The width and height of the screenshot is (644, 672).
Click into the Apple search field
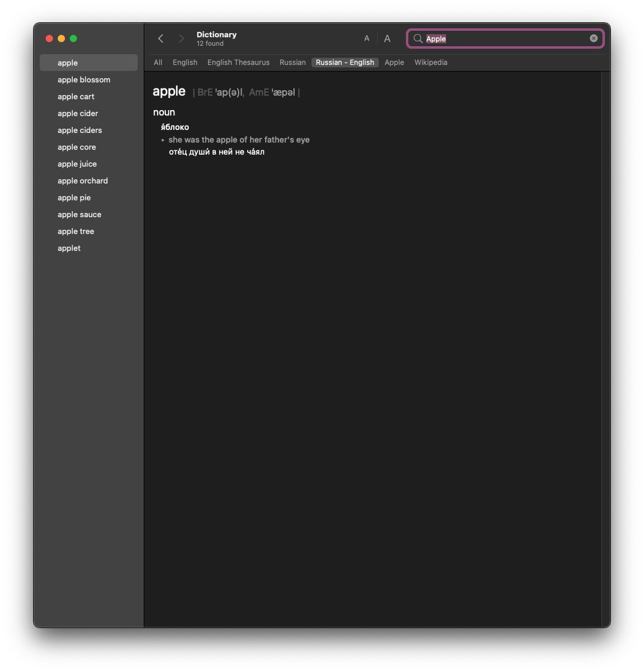(506, 39)
